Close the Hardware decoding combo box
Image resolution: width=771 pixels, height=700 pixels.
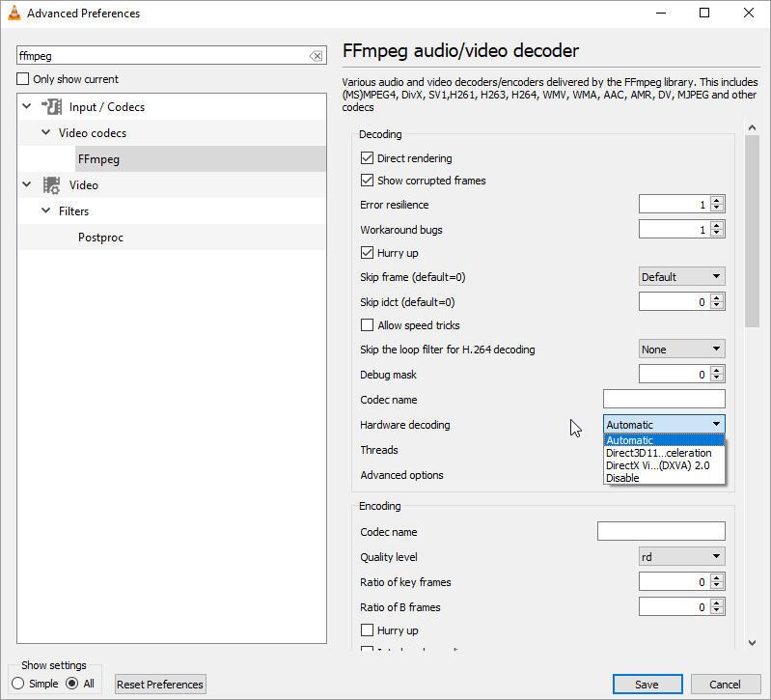coord(664,425)
